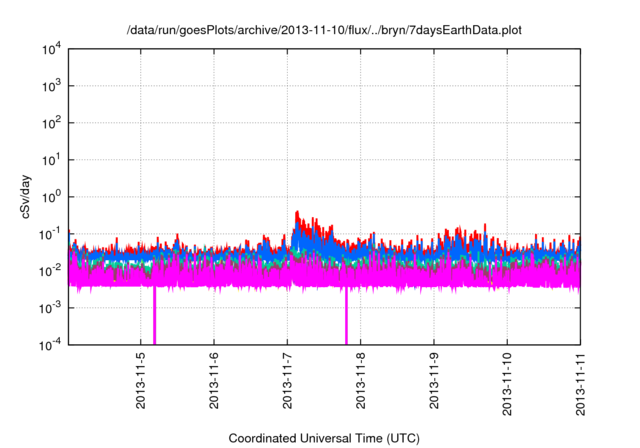Viewport: 640px width, 448px height.
Task: Select the 2013-11-10 date tick label
Action: click(x=507, y=384)
